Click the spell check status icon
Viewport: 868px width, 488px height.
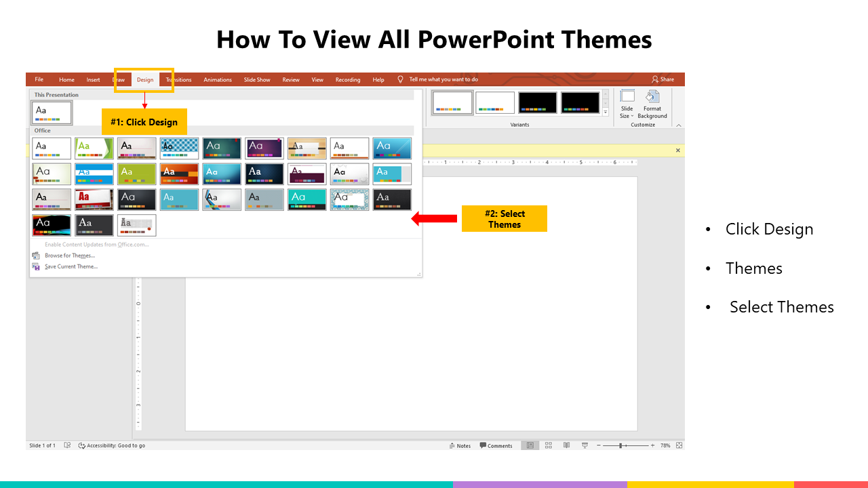[67, 445]
